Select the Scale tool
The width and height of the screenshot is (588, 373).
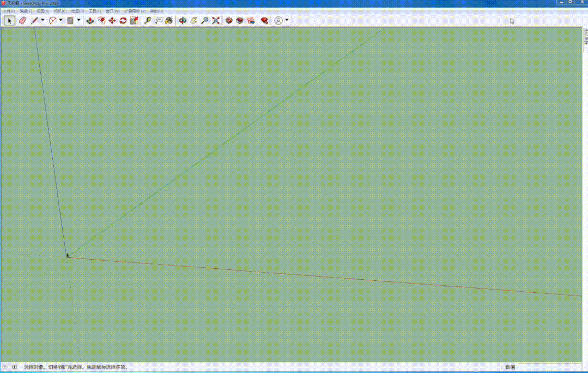(x=134, y=21)
